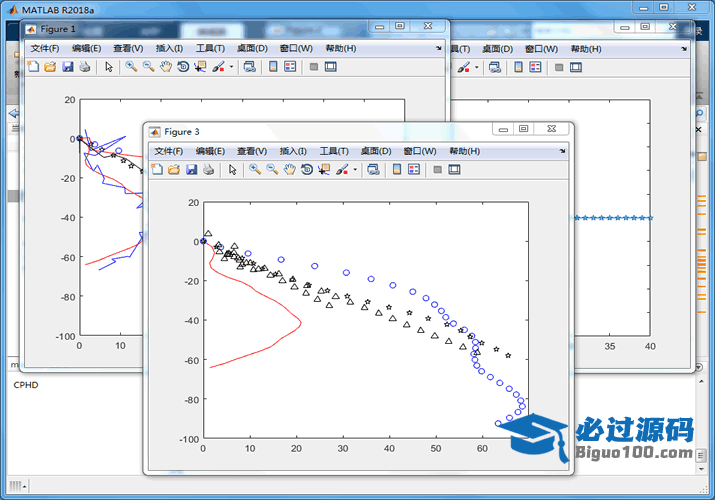
Task: Click Open File icon in Figure 1 toolbar
Action: 50,67
